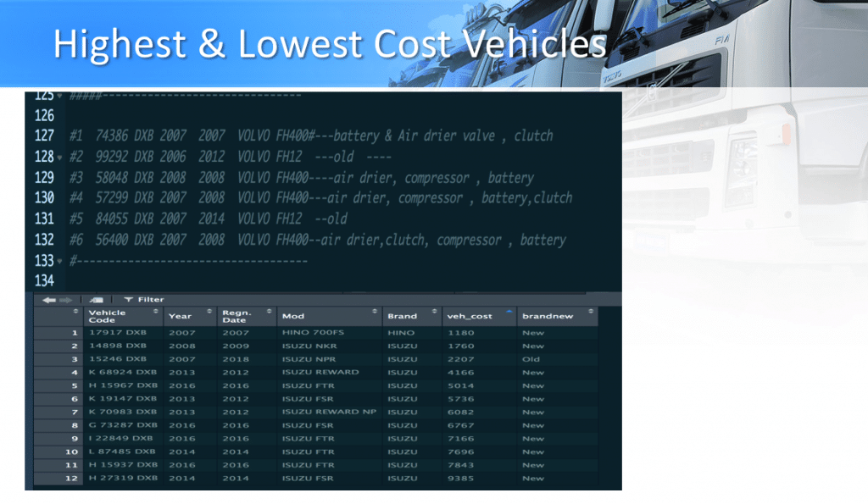Place cursor on comment line with 74386 DXB

click(311, 136)
